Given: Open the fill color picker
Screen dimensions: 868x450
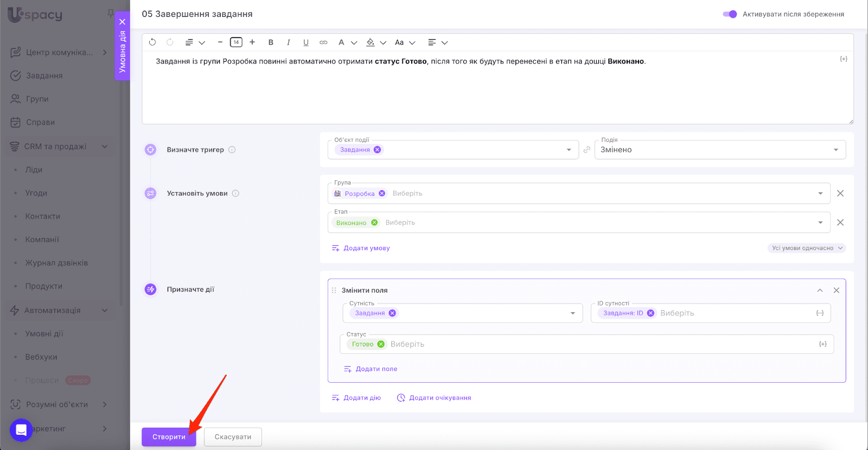Looking at the screenshot, I should 371,42.
